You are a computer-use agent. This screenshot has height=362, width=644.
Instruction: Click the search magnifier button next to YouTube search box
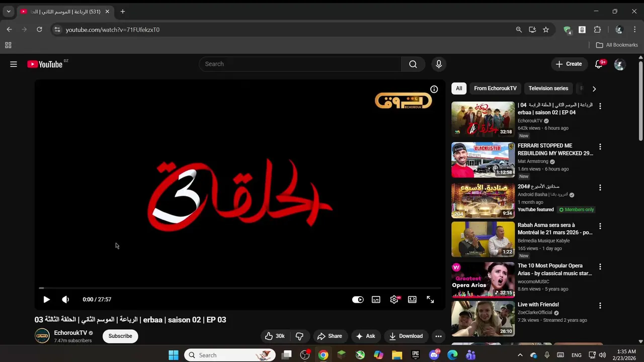[413, 64]
